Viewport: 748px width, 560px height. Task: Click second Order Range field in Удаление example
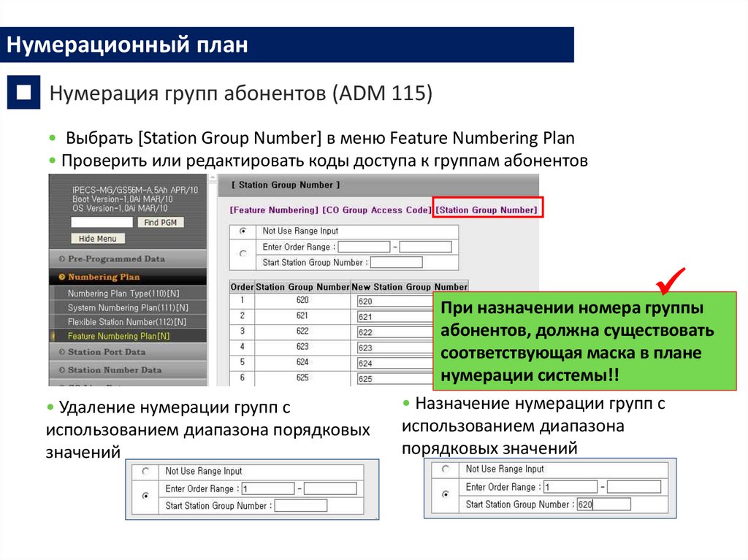click(330, 488)
